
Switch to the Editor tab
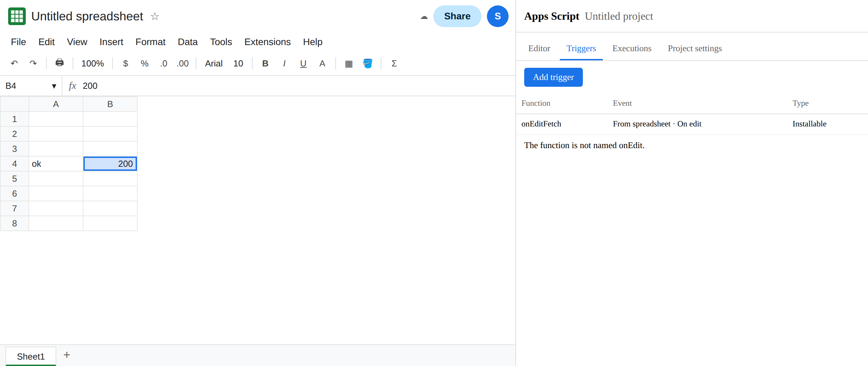point(539,48)
